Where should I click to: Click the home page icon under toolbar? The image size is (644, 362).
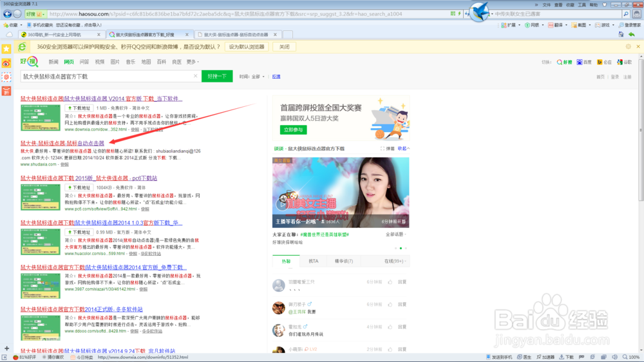pos(621,35)
